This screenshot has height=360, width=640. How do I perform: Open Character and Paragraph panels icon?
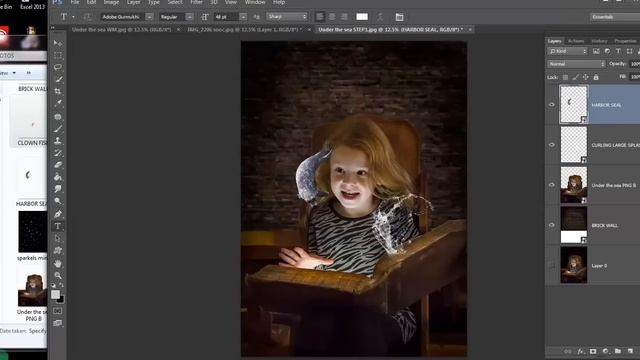point(399,17)
